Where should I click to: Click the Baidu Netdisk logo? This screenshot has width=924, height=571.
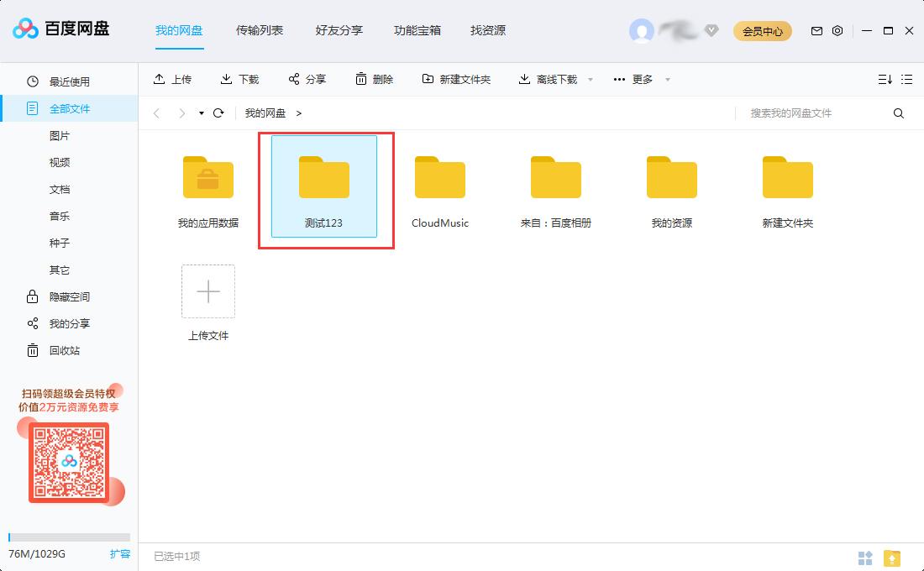pyautogui.click(x=60, y=29)
